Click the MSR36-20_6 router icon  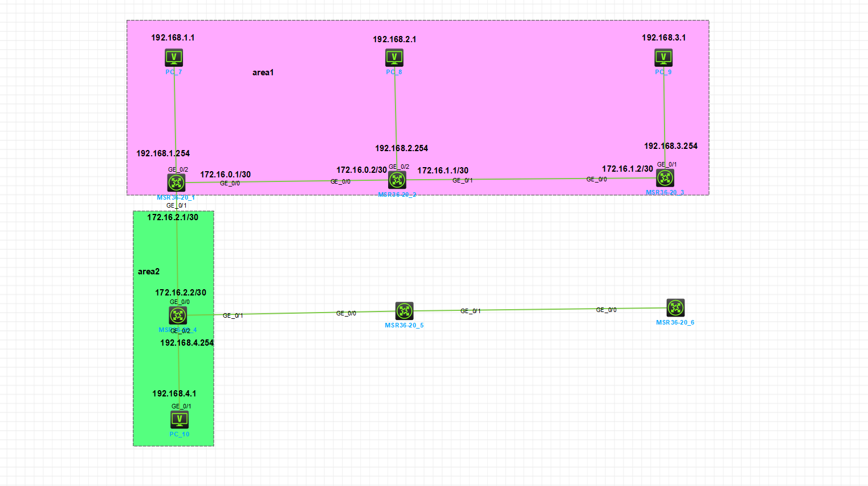(675, 308)
